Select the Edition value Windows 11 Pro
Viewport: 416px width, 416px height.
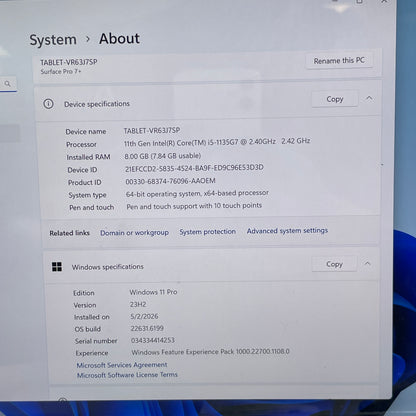[x=153, y=292]
